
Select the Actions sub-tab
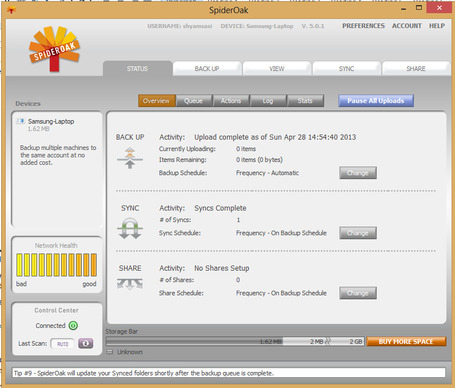(231, 101)
